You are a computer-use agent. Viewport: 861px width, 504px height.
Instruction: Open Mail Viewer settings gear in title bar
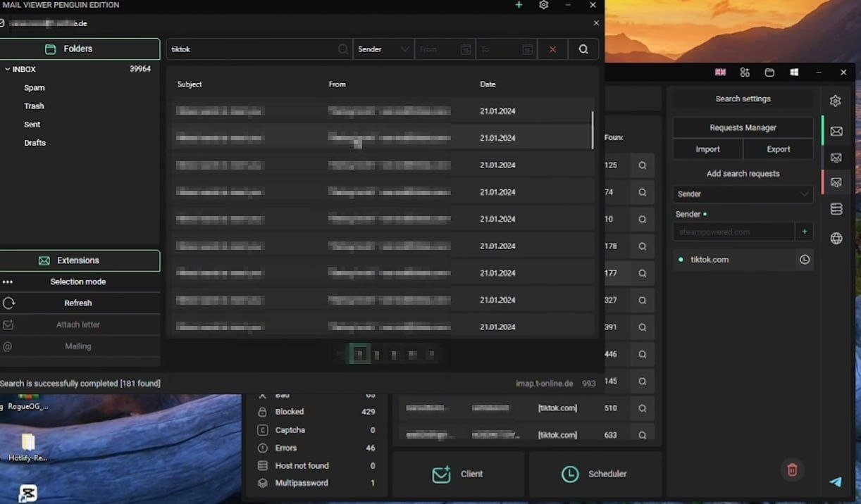tap(543, 5)
